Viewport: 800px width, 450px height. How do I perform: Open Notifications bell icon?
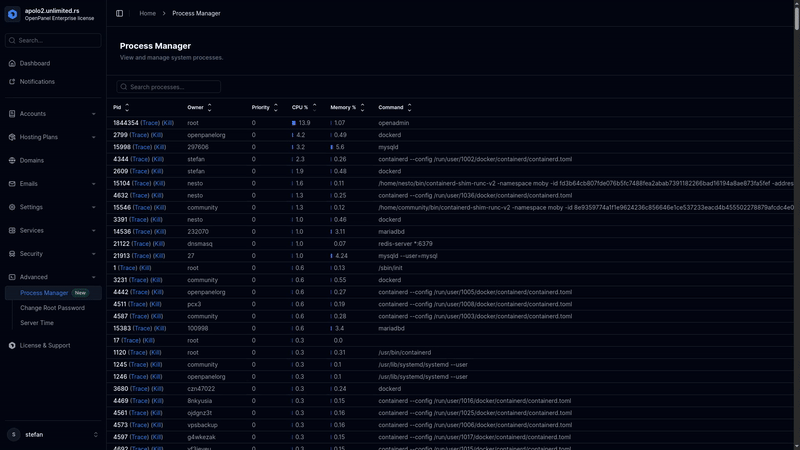tap(12, 82)
